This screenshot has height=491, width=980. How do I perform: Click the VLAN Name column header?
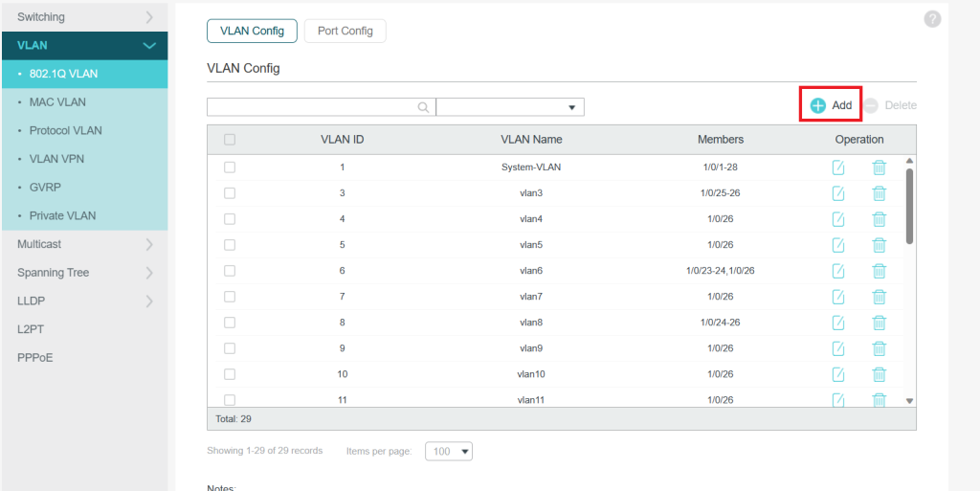(531, 140)
